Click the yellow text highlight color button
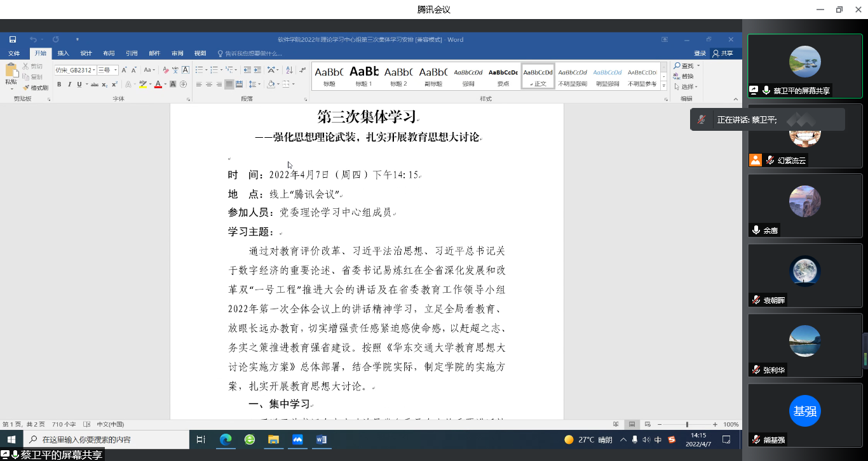868x461 pixels. (x=143, y=84)
